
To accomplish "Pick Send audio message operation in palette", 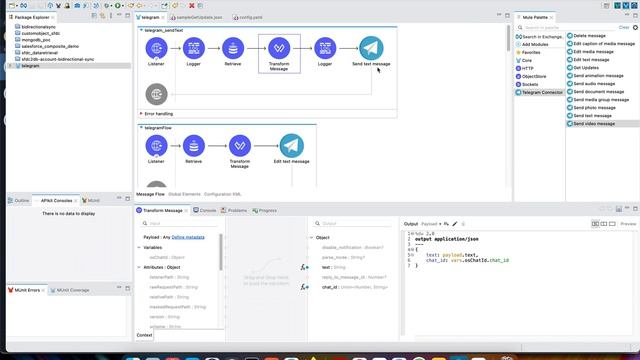I will (x=594, y=84).
